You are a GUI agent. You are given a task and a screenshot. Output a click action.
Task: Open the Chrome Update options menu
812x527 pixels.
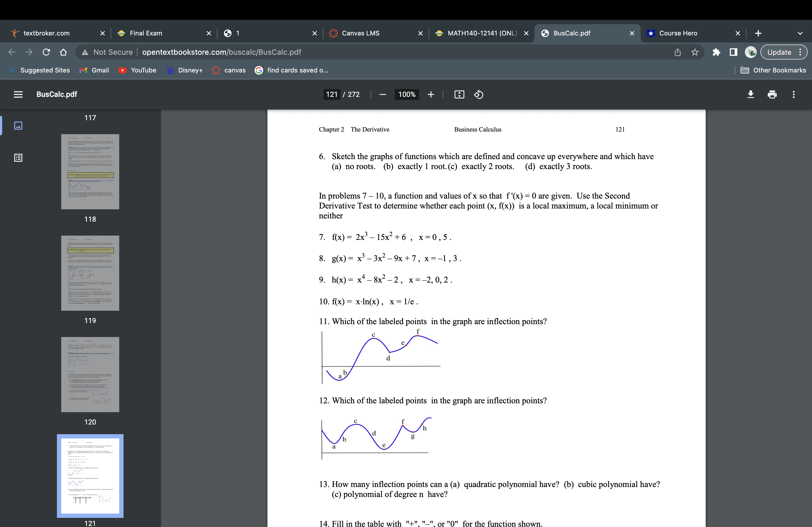(801, 52)
